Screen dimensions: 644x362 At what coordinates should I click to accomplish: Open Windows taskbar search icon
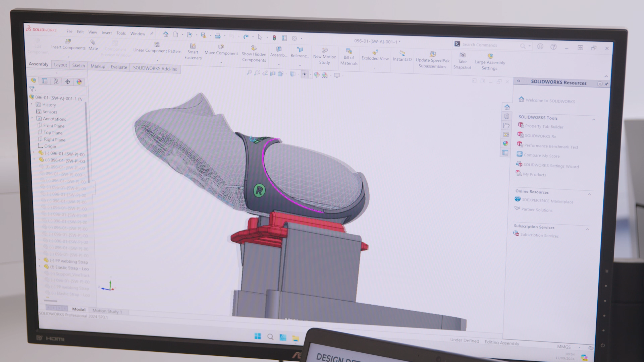click(270, 337)
